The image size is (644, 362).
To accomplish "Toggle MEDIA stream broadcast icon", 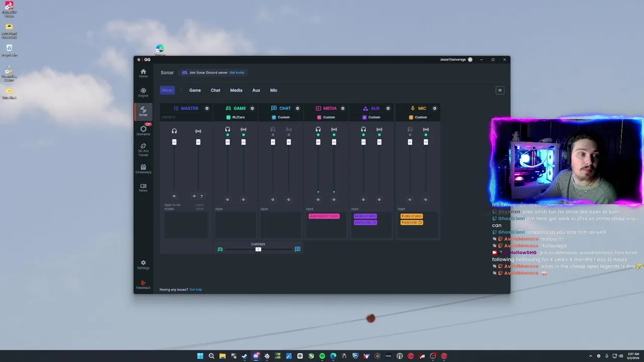I will 334,129.
